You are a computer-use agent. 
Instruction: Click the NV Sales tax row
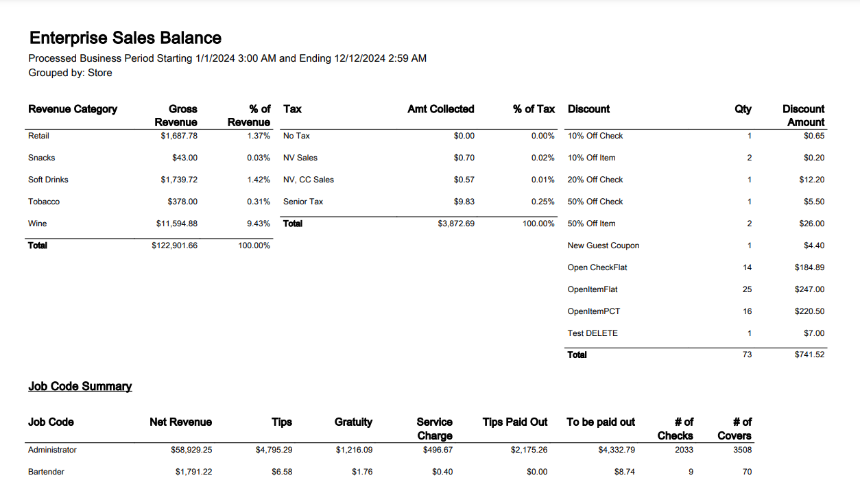(x=300, y=158)
